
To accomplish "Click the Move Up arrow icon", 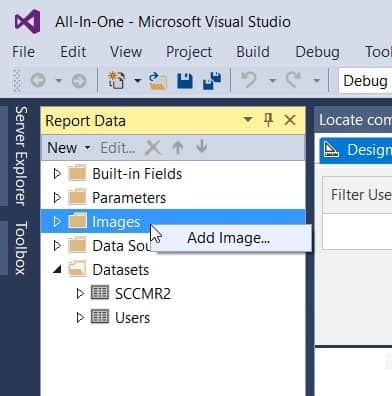I will tap(178, 147).
